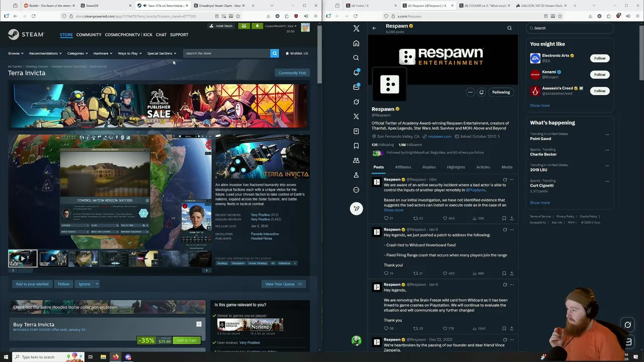Open the COMMUNITY menu in Steam
Viewport: 644px width, 362px height.
89,35
